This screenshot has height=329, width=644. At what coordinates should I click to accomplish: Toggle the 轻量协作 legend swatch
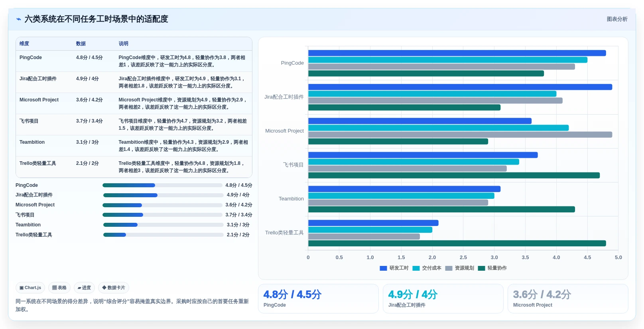(481, 268)
